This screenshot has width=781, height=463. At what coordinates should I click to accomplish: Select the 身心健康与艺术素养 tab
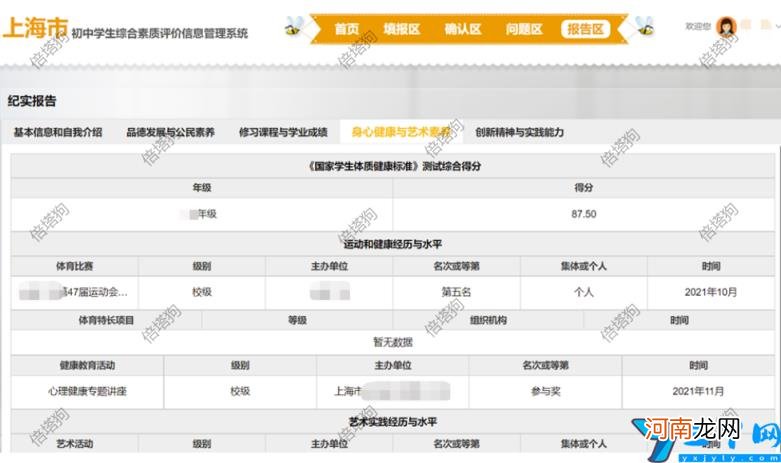[x=401, y=132]
